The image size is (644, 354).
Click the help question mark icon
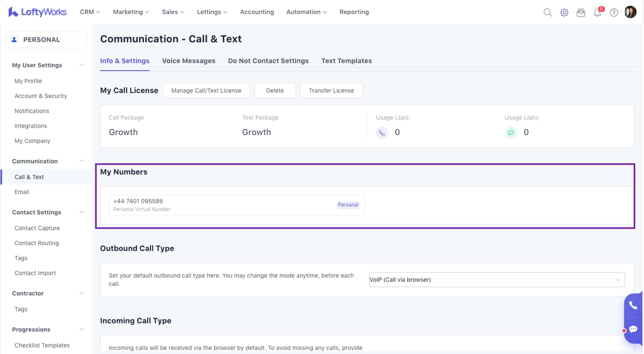614,12
